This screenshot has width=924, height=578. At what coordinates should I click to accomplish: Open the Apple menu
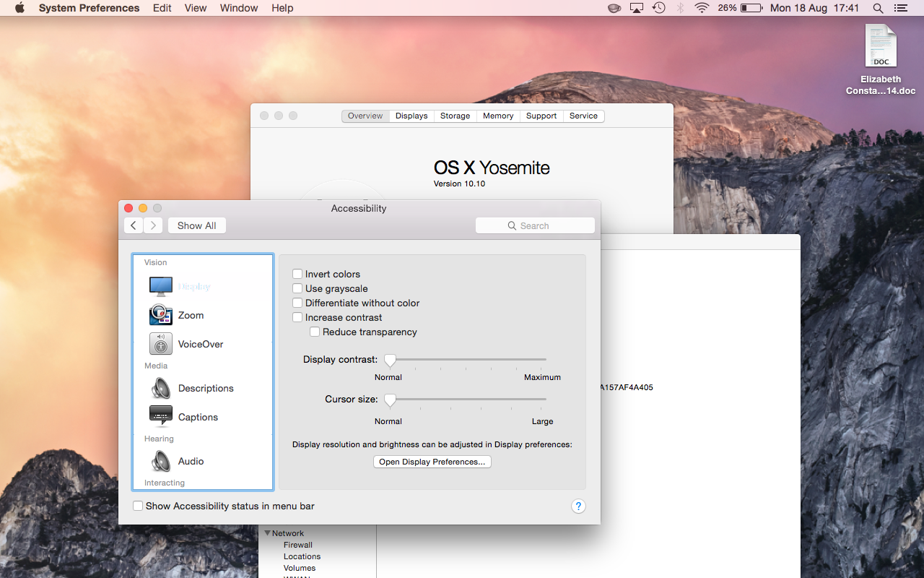click(x=19, y=8)
